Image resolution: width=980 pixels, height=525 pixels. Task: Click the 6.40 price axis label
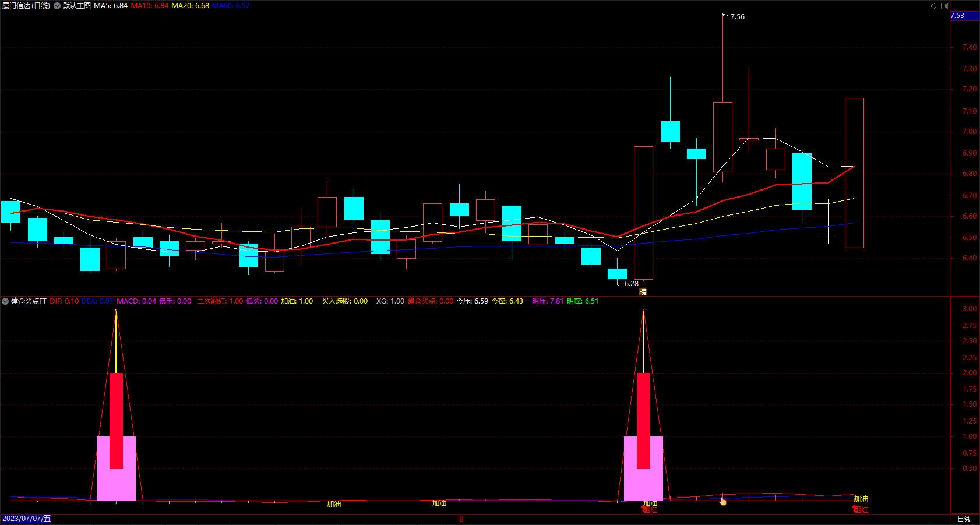pos(970,258)
